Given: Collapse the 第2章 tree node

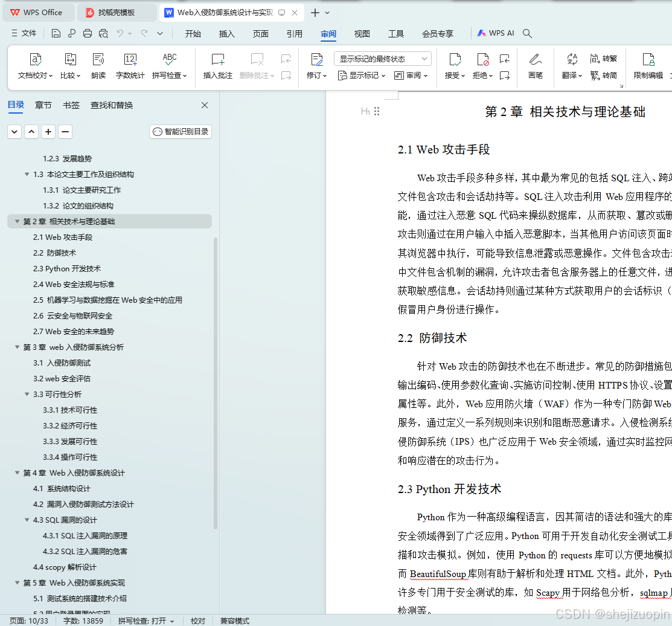Looking at the screenshot, I should pyautogui.click(x=17, y=221).
